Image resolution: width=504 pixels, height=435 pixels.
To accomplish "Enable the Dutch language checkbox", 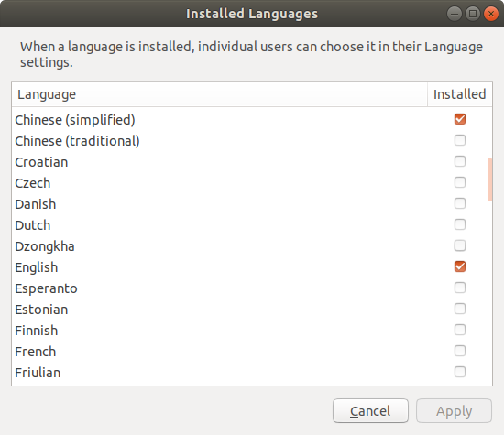I will point(460,224).
